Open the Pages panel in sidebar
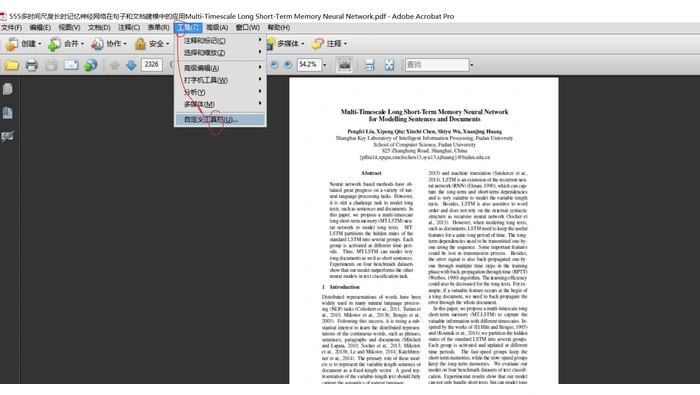This screenshot has height=395, width=700. click(8, 89)
